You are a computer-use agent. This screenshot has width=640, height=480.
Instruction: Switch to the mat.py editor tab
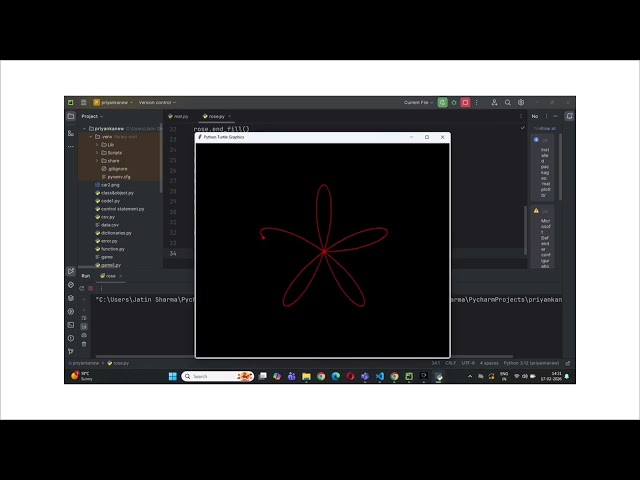click(x=178, y=116)
